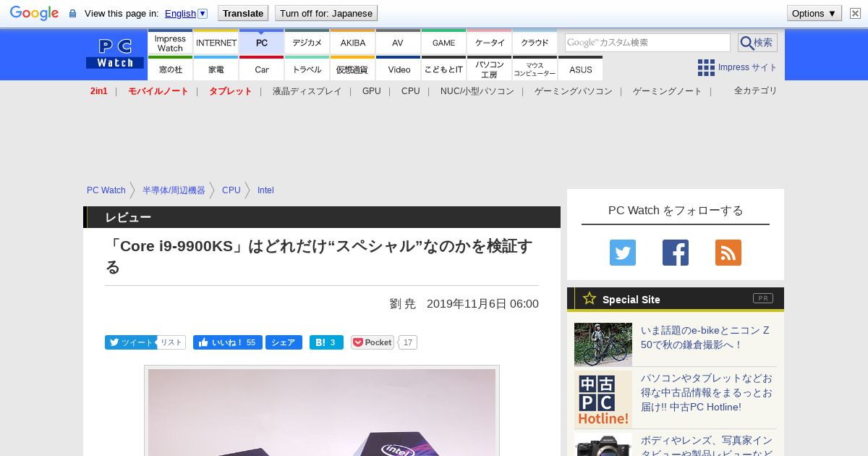Open the Options dropdown
Image resolution: width=868 pixels, height=456 pixels.
(814, 13)
